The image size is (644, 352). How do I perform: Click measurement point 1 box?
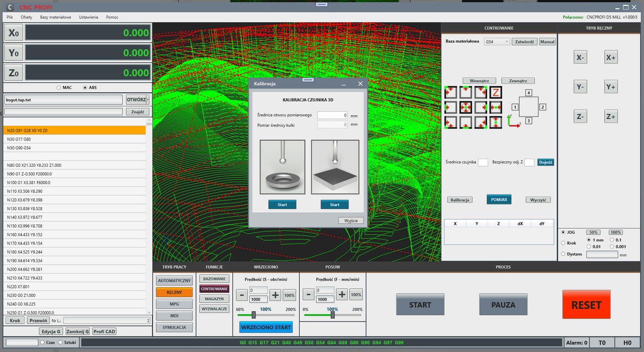point(515,107)
